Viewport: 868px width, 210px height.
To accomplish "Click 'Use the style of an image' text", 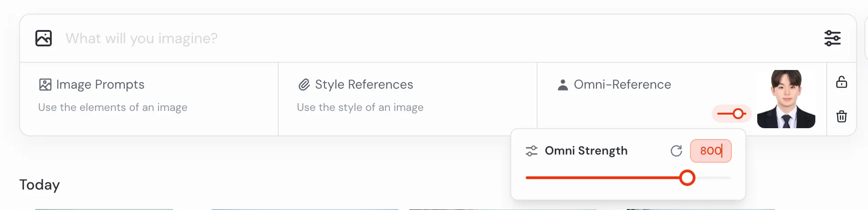I will pos(360,107).
